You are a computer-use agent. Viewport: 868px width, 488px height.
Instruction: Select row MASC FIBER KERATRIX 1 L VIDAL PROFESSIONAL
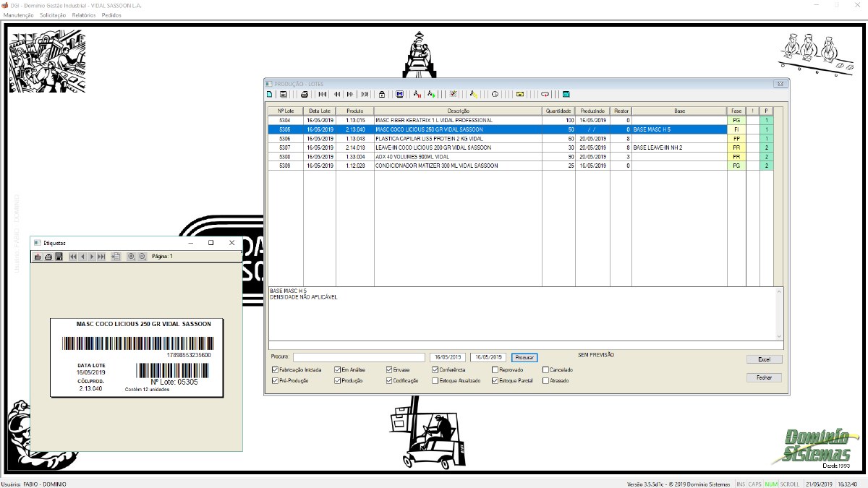(520, 120)
